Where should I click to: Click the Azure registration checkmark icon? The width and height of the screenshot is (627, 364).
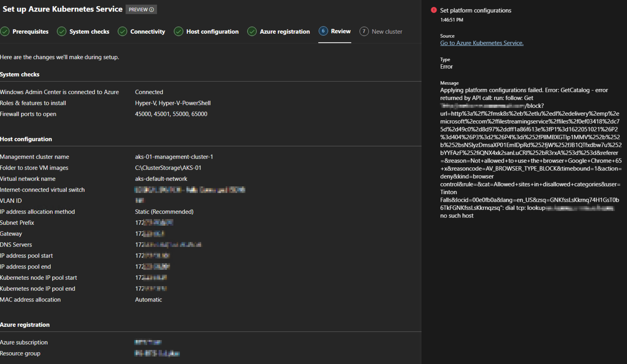pos(252,31)
